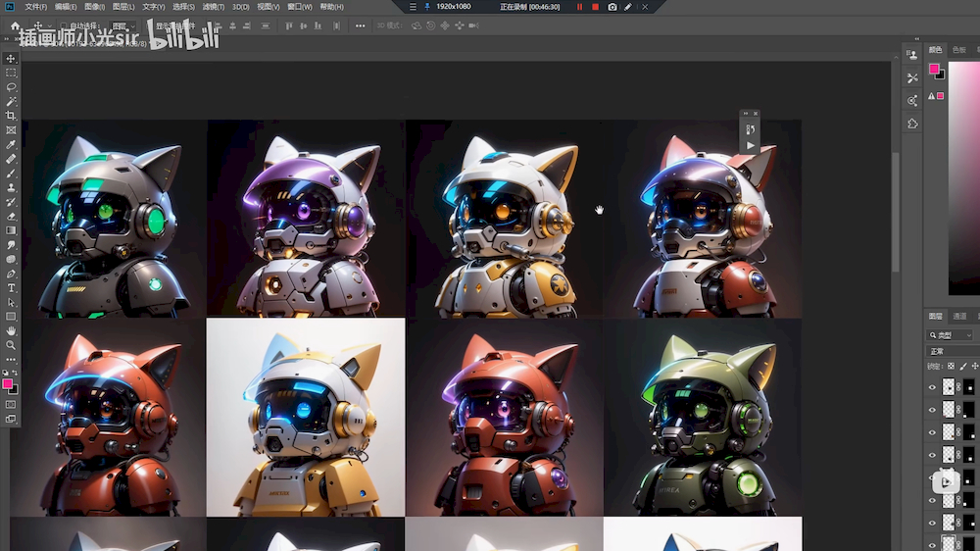
Task: Switch to the Channels tab
Action: (x=959, y=317)
